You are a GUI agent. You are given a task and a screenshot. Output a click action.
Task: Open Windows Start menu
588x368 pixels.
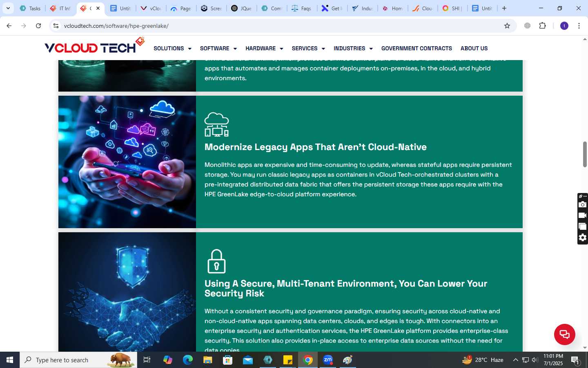point(10,360)
